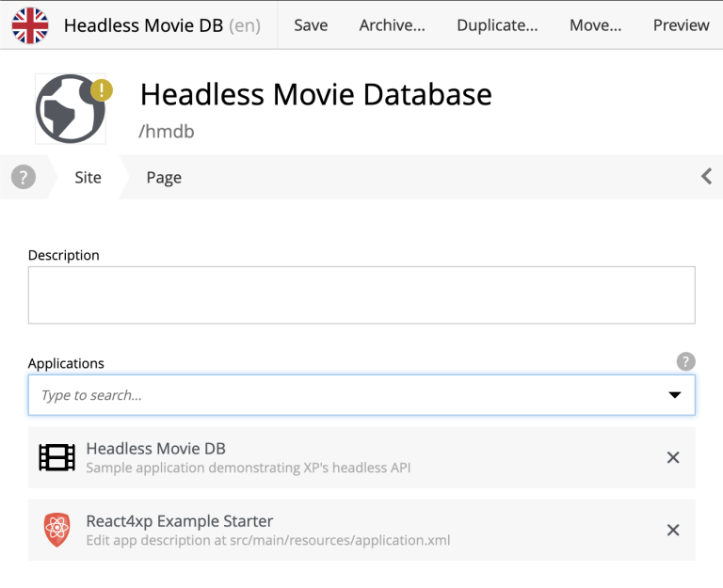Go to the Site step
Viewport: 723px width, 588px height.
tap(88, 178)
